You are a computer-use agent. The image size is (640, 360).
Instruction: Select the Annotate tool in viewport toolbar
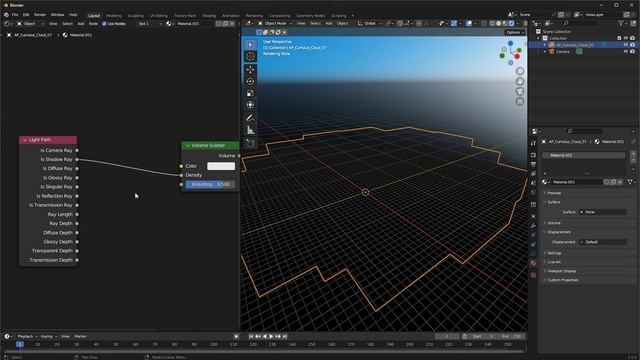251,118
